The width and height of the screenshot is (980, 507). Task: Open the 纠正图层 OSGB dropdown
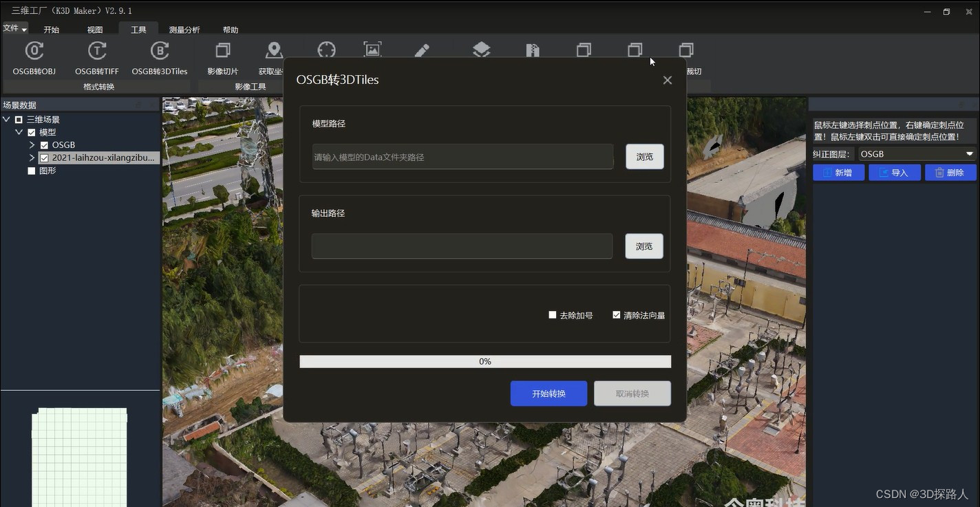tap(917, 154)
